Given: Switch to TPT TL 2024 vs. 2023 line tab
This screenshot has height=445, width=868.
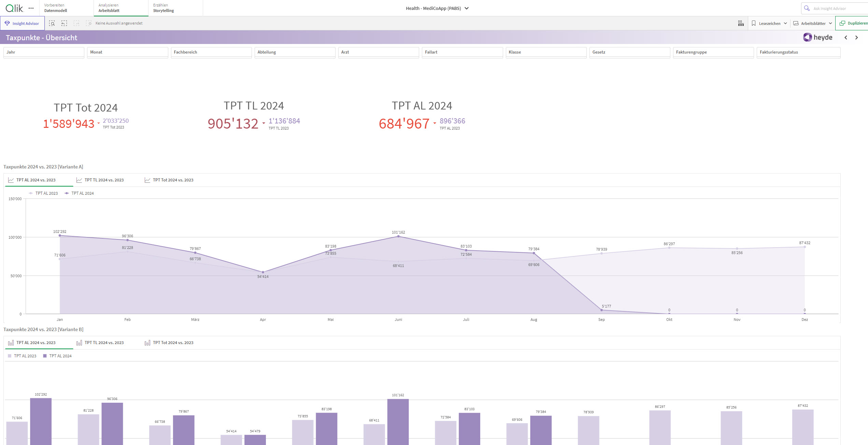Looking at the screenshot, I should [104, 180].
